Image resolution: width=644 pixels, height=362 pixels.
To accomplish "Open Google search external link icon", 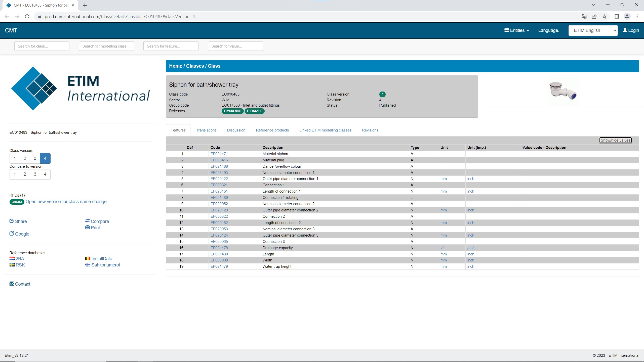I will [x=12, y=234].
